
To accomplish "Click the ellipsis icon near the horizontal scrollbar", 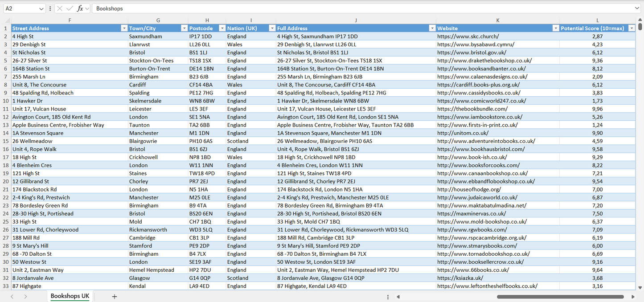I will click(387, 296).
